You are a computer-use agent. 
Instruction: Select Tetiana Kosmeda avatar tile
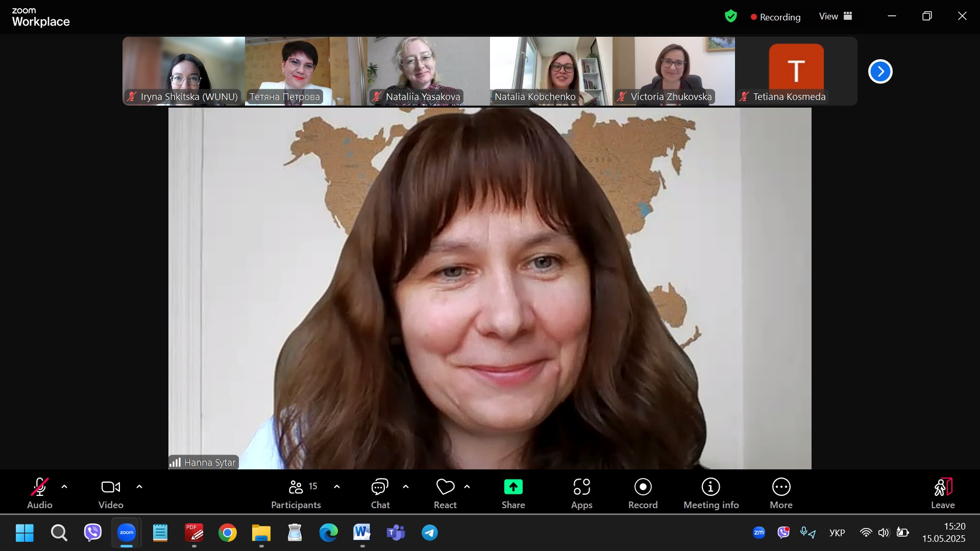[796, 71]
